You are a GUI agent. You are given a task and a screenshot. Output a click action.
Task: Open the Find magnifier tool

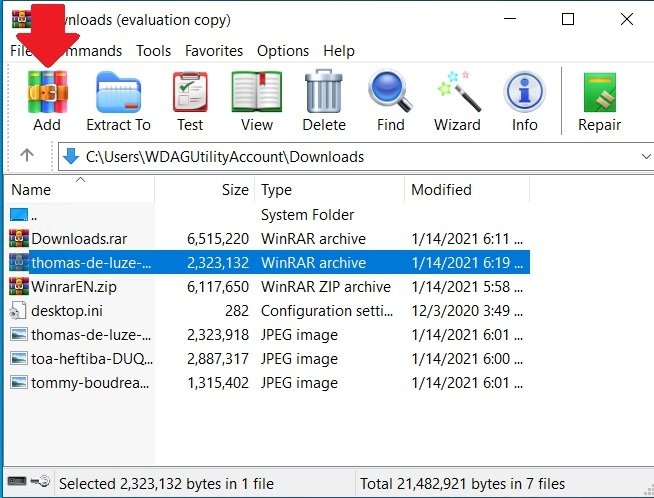[390, 91]
